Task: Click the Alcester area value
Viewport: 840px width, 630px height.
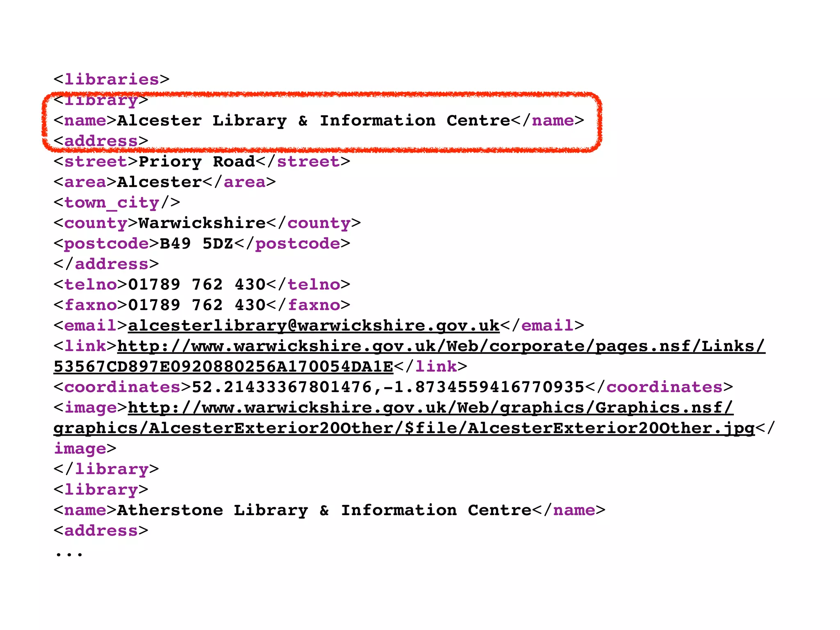Action: tap(160, 182)
